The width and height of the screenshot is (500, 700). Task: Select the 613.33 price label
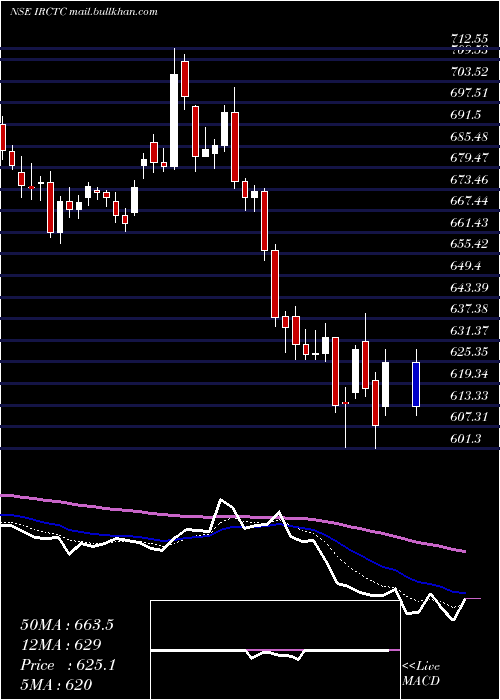[469, 395]
